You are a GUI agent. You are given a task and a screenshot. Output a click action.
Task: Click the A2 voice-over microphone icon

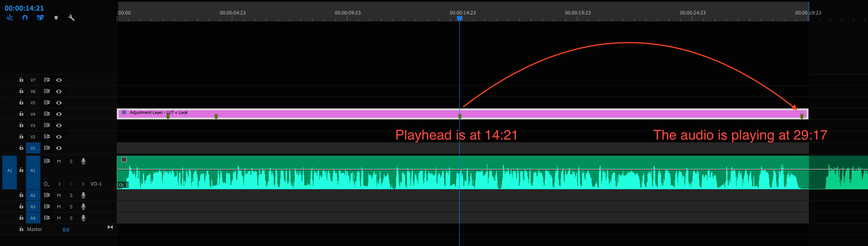83,195
